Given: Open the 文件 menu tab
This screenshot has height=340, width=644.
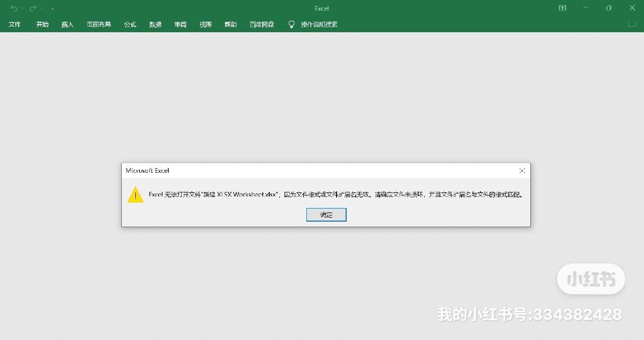Looking at the screenshot, I should tap(15, 24).
